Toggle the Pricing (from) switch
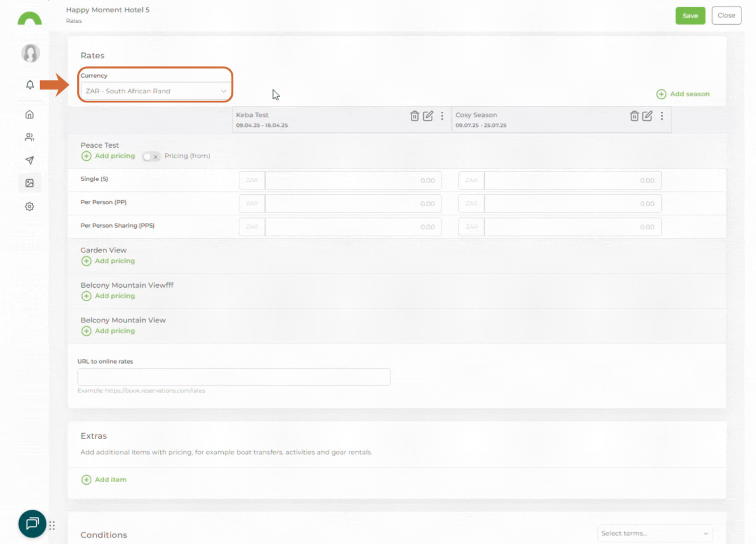The width and height of the screenshot is (756, 544). [x=151, y=157]
